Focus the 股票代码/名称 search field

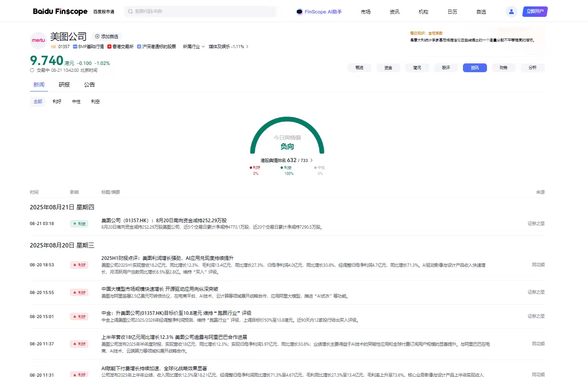click(200, 12)
